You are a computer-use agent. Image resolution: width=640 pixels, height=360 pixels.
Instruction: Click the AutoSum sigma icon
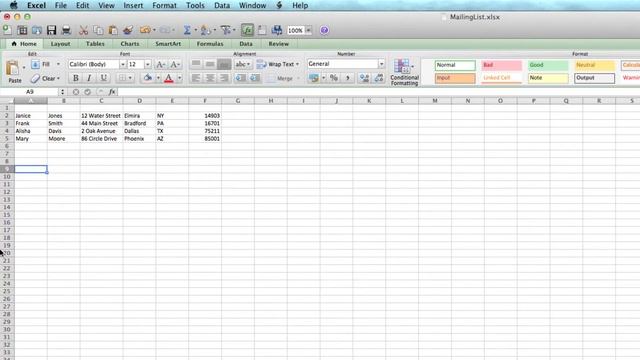coord(187,30)
